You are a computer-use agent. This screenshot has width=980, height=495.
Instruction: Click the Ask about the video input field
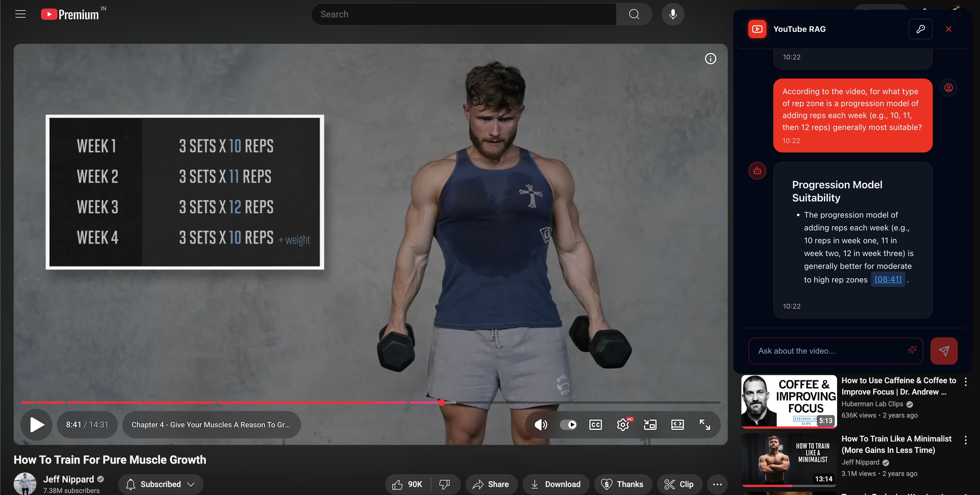coord(818,350)
